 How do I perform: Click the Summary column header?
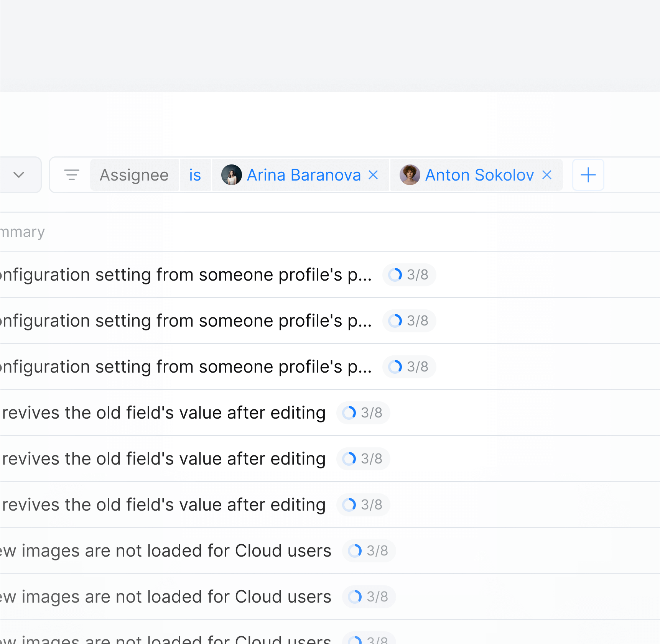click(22, 232)
